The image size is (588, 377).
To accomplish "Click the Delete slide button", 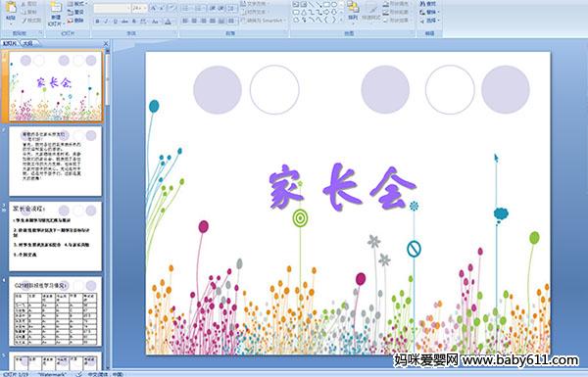I will coord(75,21).
